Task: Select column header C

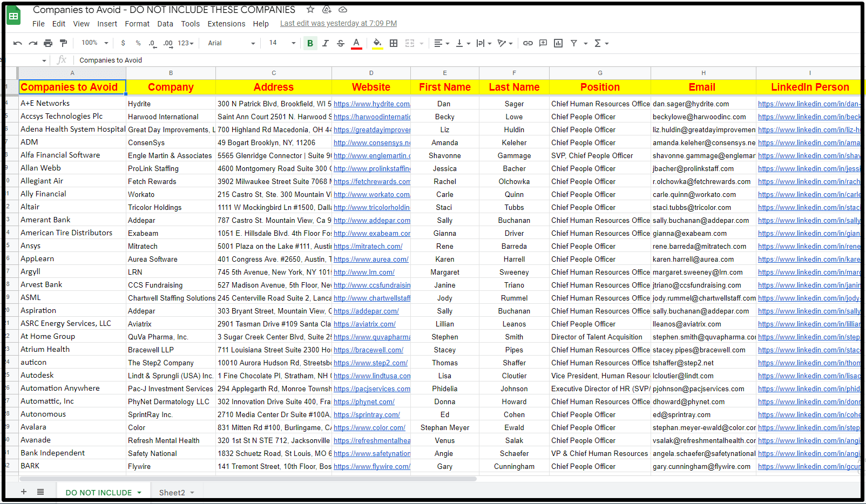Action: coord(274,73)
